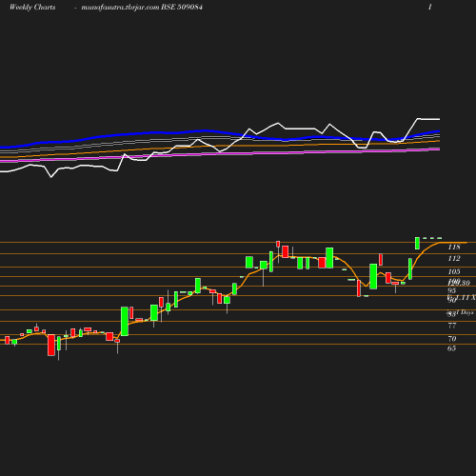Click the 'Days' label on right axis
476x476 pixels.
[x=467, y=312]
